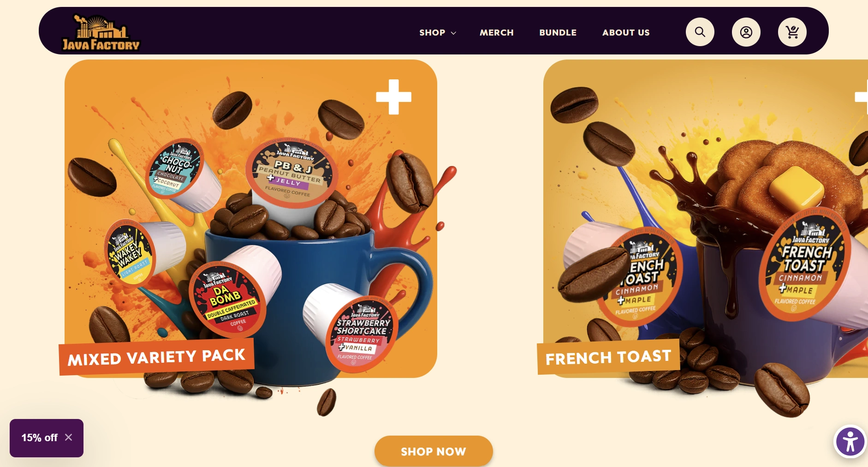Image resolution: width=868 pixels, height=467 pixels.
Task: Click the PB & J coffee pod
Action: tap(291, 174)
